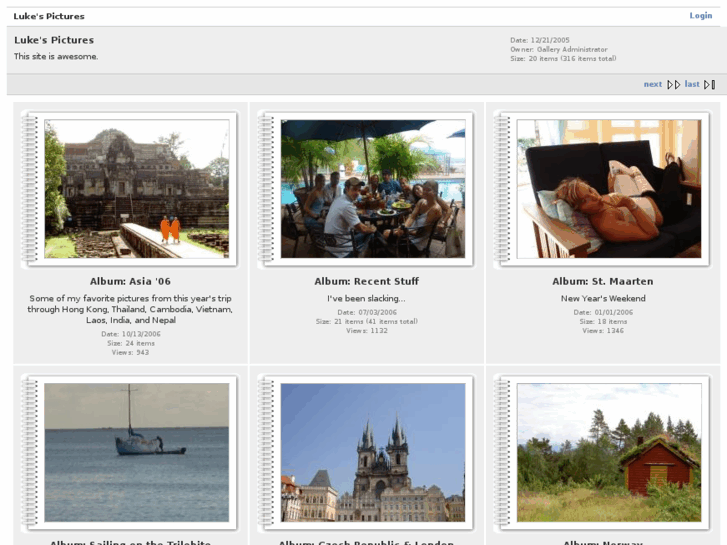The width and height of the screenshot is (727, 545).
Task: Open the sailboat album thumbnail
Action: [x=136, y=452]
